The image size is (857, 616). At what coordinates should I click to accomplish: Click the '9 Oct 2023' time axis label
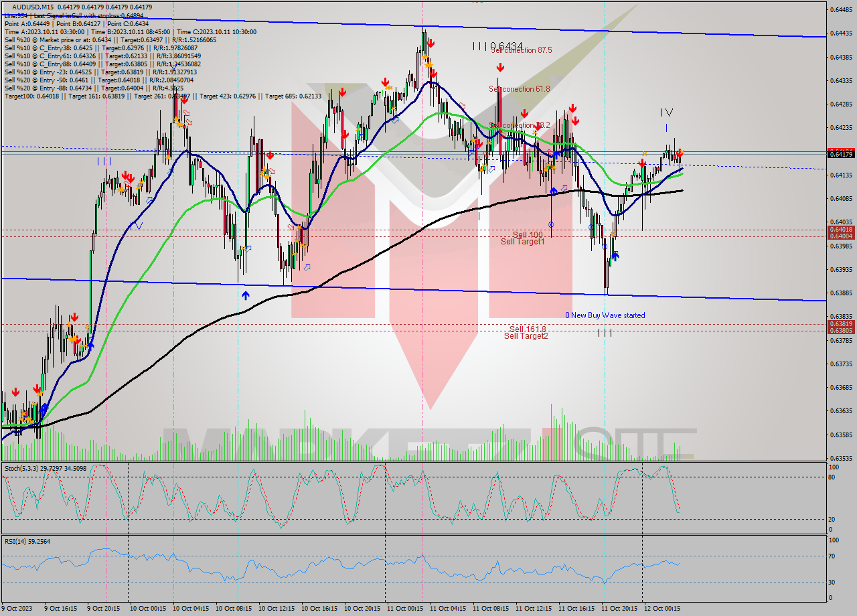(16, 608)
